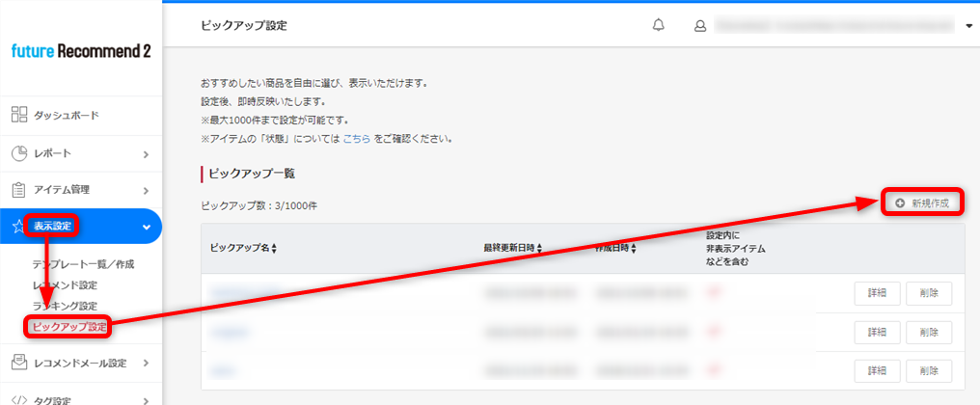Screen dimensions: 980x405
Task: Click the user account avatar icon
Action: (x=700, y=26)
